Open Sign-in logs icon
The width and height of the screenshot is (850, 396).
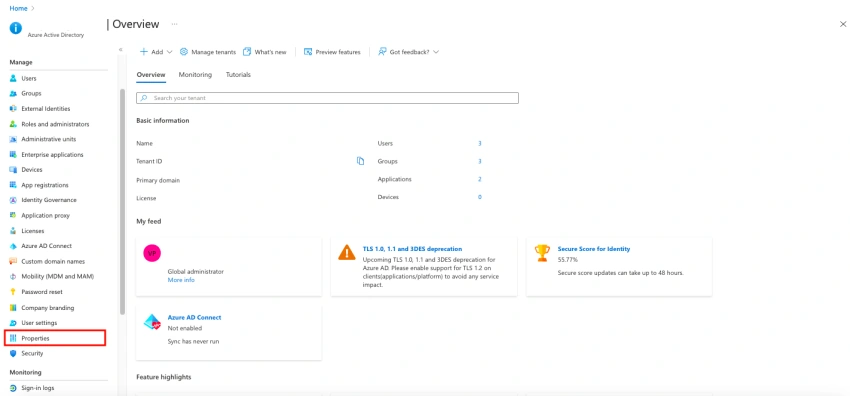[x=14, y=388]
